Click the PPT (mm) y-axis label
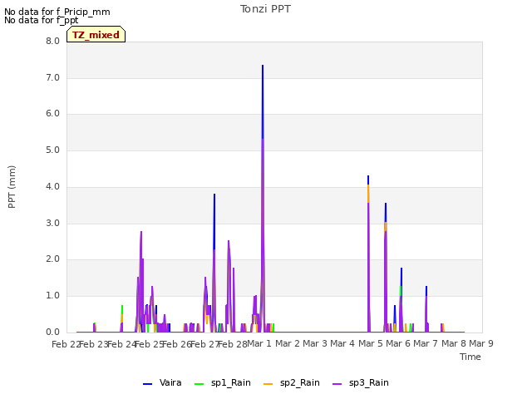The width and height of the screenshot is (532, 399). click(x=12, y=187)
